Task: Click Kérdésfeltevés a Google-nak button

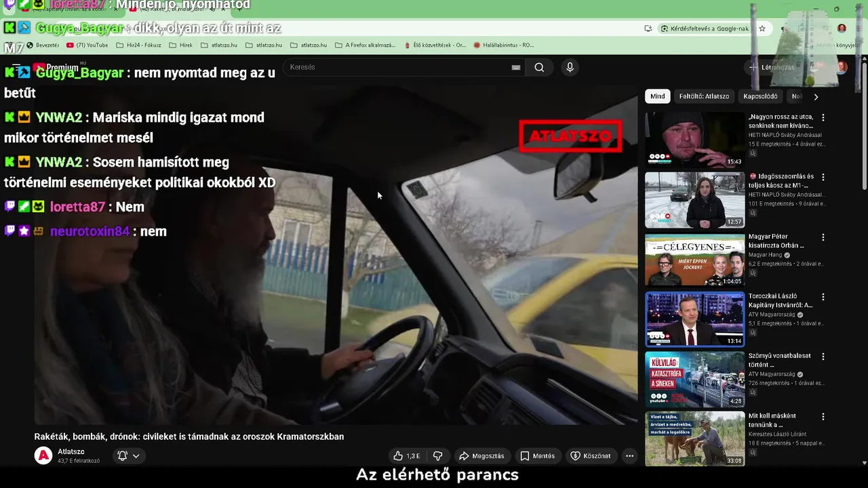Action: point(705,28)
